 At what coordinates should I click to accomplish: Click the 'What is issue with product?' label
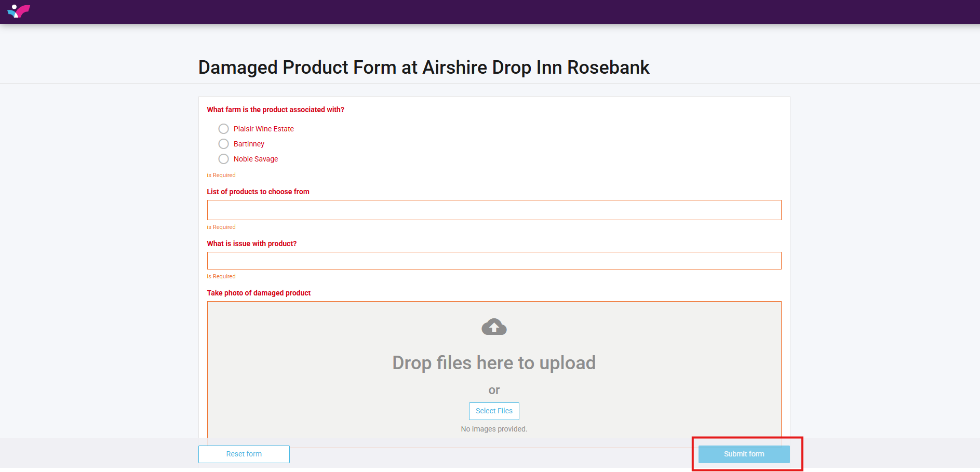[x=252, y=244]
